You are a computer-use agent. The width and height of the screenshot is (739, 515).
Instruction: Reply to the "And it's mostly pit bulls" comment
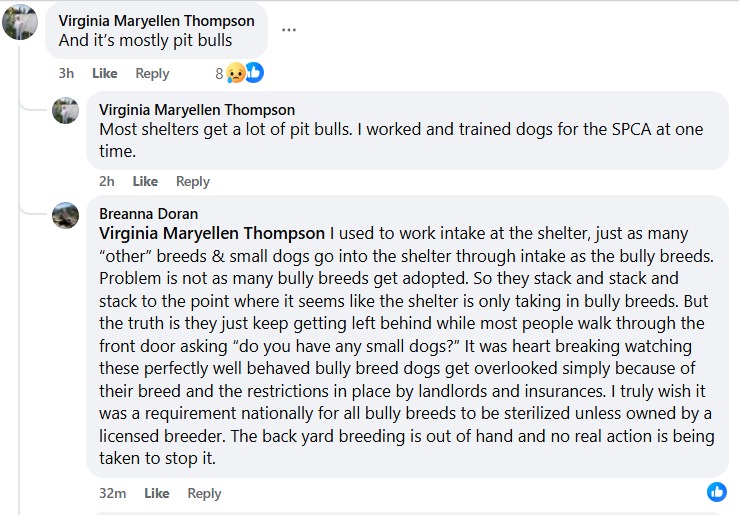point(152,73)
